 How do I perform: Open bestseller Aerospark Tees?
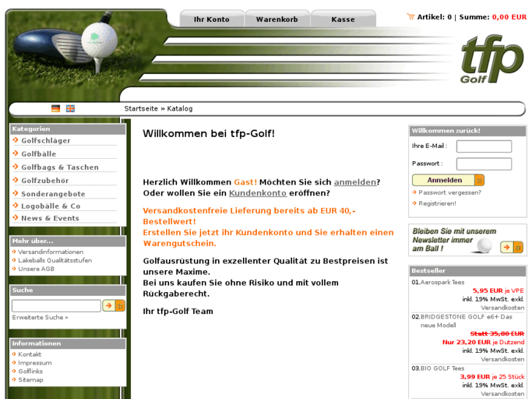[x=442, y=283]
